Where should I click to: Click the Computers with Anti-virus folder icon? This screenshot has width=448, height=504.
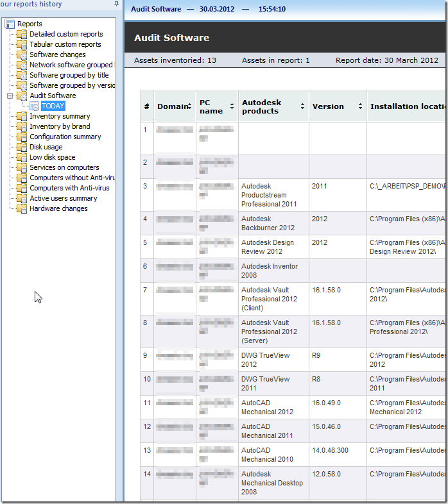point(22,188)
